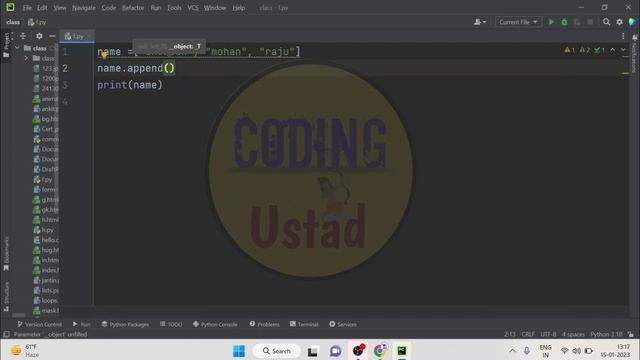Click the tool window quick-access icon in status bar

coord(6,334)
